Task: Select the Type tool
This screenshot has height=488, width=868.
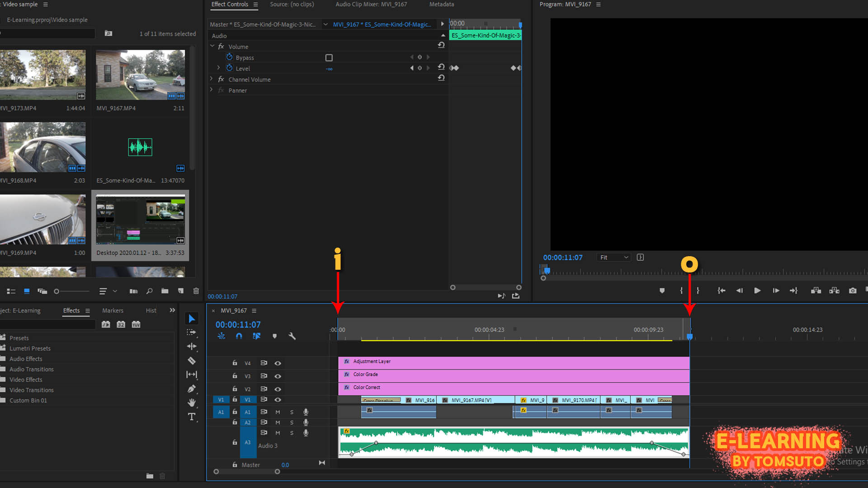Action: pos(192,417)
